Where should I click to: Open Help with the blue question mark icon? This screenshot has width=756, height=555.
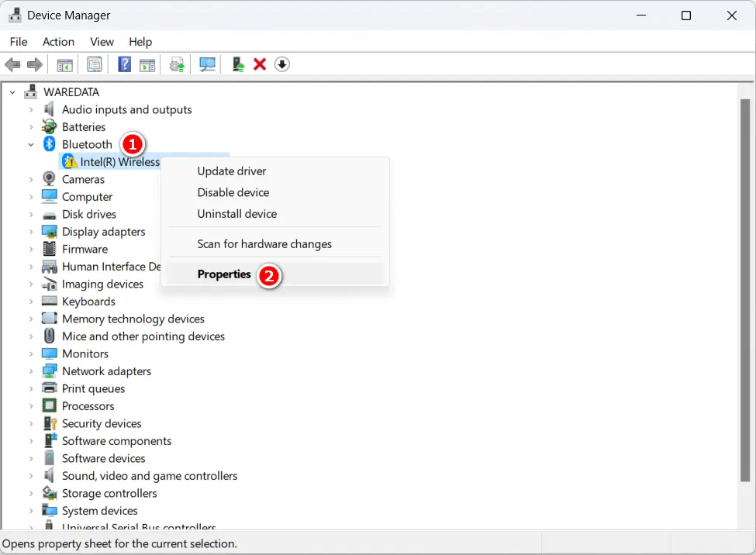coord(124,64)
